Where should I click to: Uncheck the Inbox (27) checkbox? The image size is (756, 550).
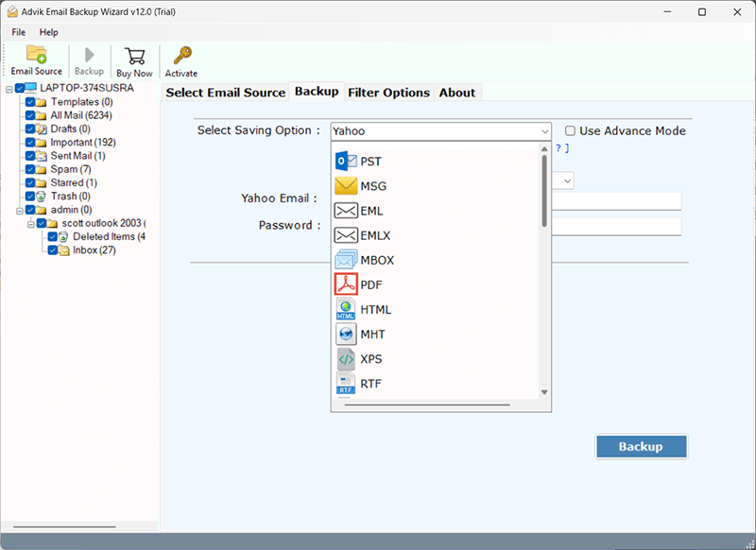pos(53,250)
